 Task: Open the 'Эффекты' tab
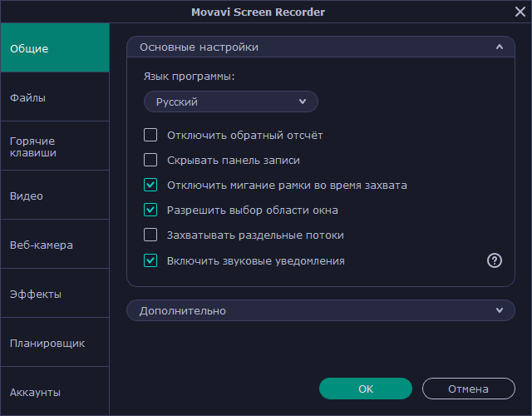pos(54,294)
